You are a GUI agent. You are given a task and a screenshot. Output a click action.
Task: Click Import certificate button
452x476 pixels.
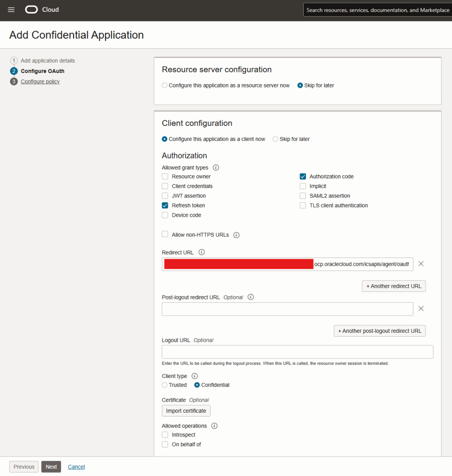pyautogui.click(x=186, y=411)
